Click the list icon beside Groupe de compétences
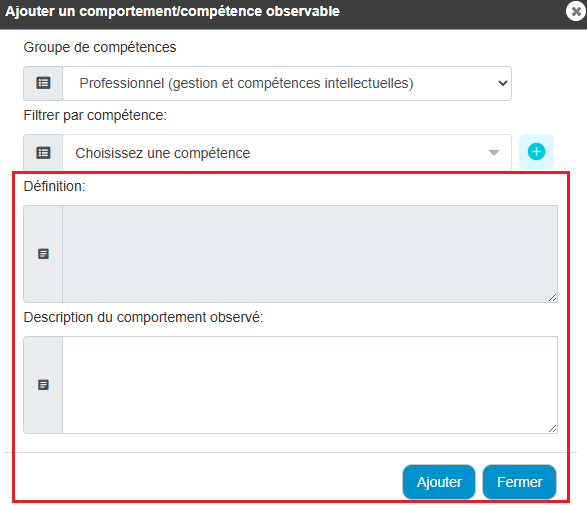This screenshot has height=505, width=587. (x=43, y=83)
